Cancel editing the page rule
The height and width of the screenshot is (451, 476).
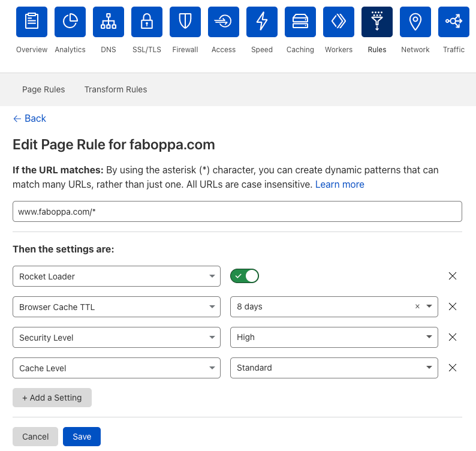(35, 437)
